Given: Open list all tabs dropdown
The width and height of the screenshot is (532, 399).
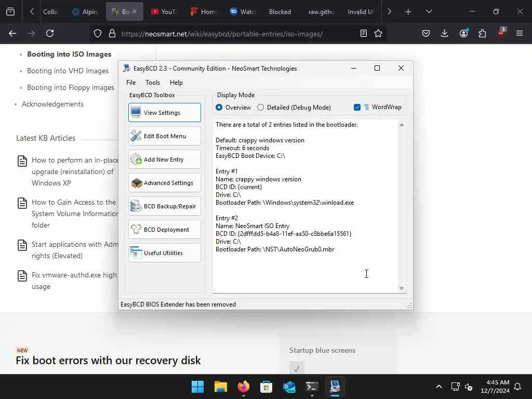Looking at the screenshot, I should pyautogui.click(x=429, y=11).
